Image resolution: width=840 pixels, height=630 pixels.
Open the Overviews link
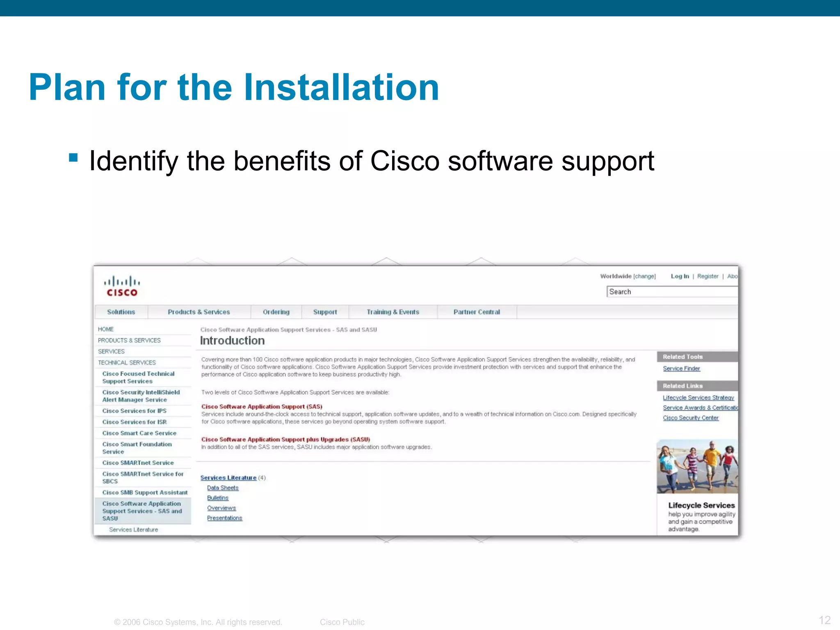pyautogui.click(x=221, y=508)
